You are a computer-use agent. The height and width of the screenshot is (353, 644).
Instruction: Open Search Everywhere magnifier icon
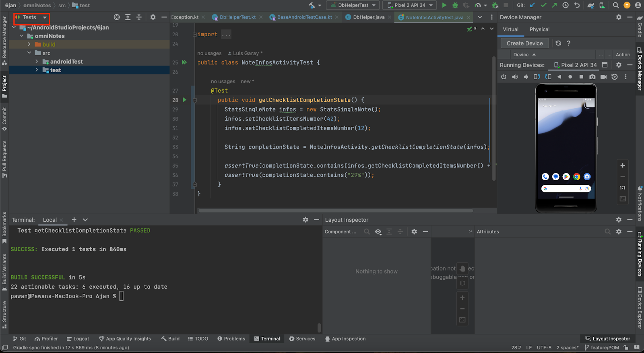tap(615, 5)
